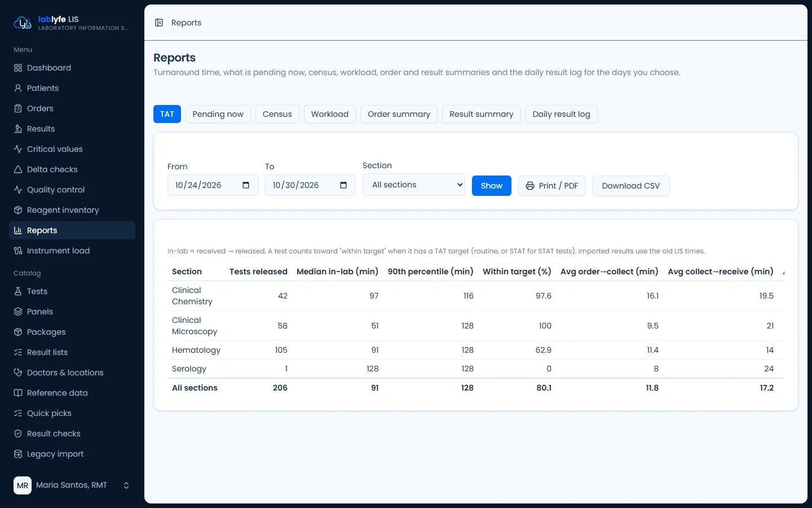
Task: Go to Quick picks in the sidebar
Action: tap(72, 413)
